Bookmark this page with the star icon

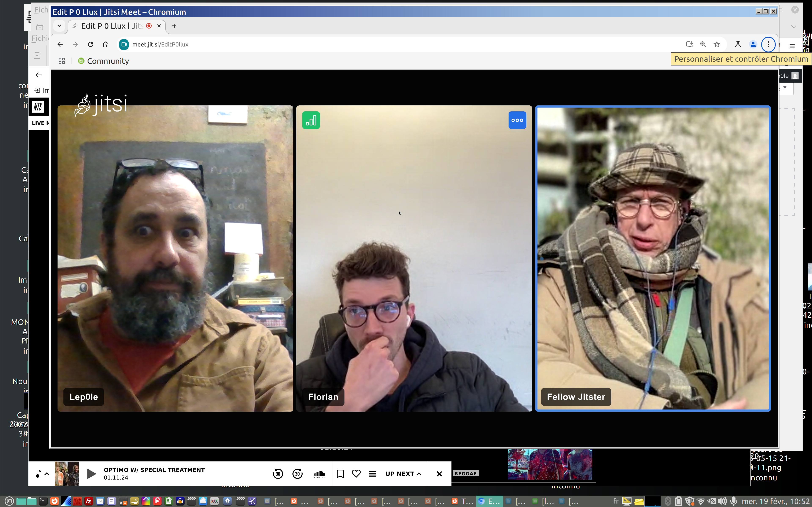[717, 44]
